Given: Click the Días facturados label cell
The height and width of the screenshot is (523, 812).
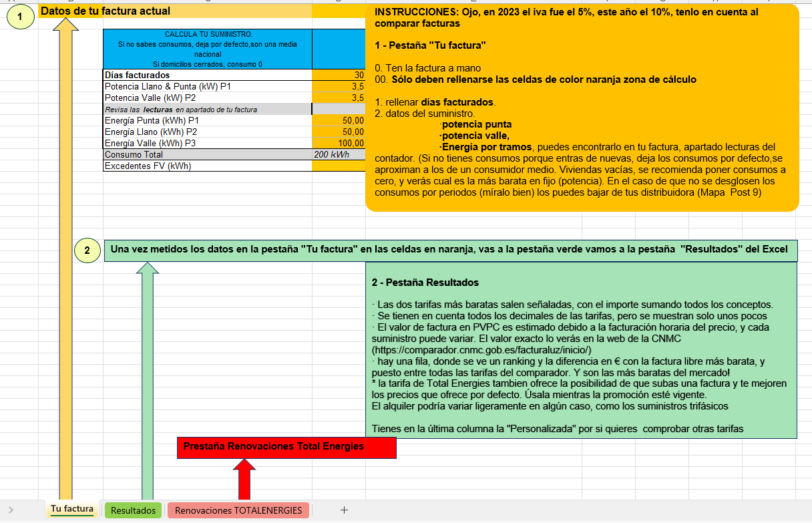Looking at the screenshot, I should pos(208,75).
